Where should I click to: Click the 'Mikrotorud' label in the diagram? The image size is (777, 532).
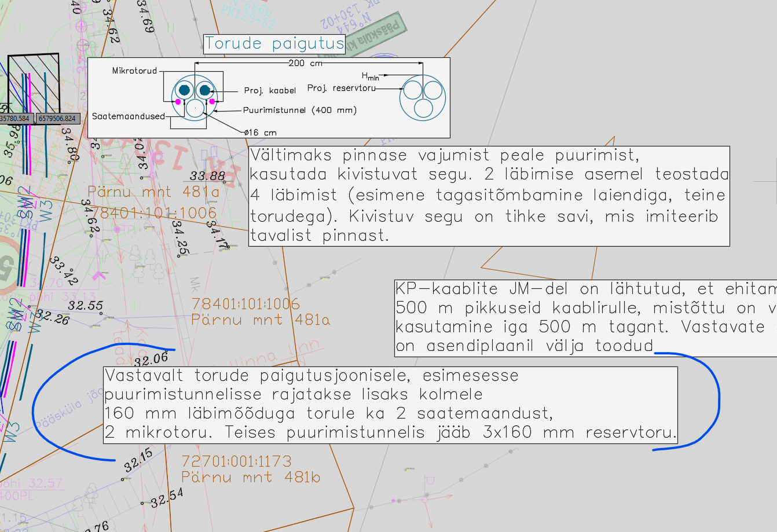tap(134, 71)
